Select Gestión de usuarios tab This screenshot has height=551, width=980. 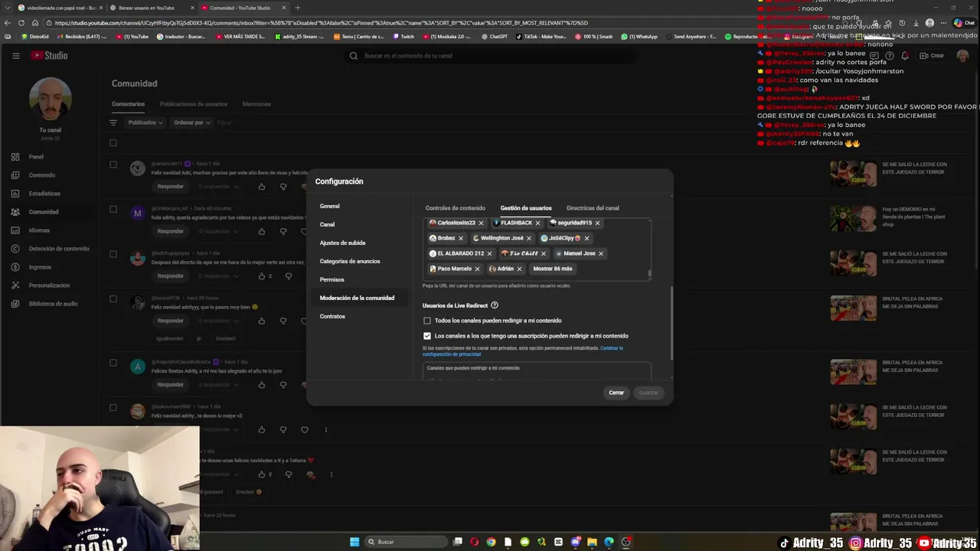(x=526, y=208)
